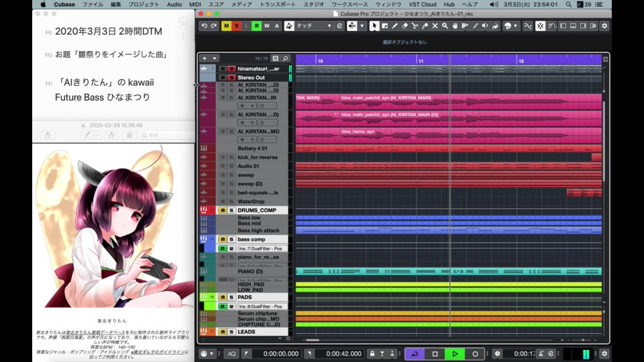This screenshot has height=362, width=644.
Task: Click the Record button in transport
Action: tap(475, 353)
